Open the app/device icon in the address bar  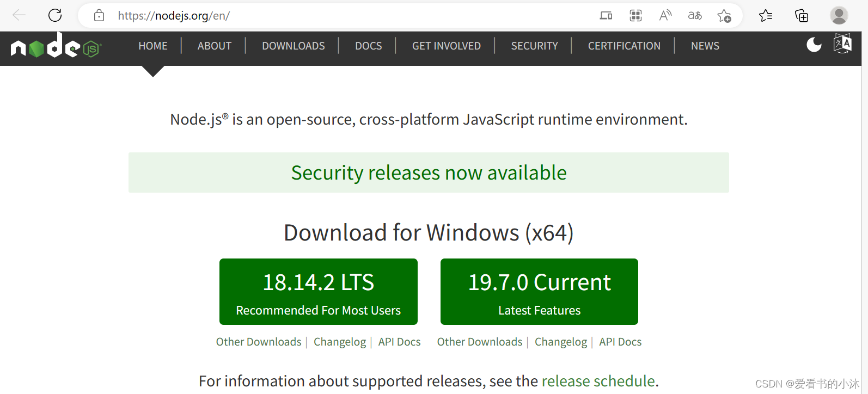(606, 16)
